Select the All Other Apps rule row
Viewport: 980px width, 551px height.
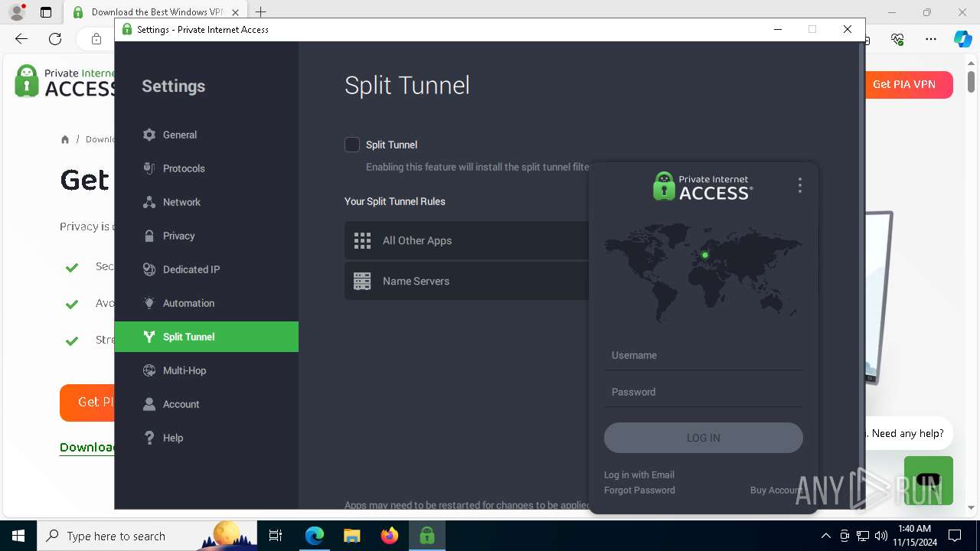tap(467, 241)
